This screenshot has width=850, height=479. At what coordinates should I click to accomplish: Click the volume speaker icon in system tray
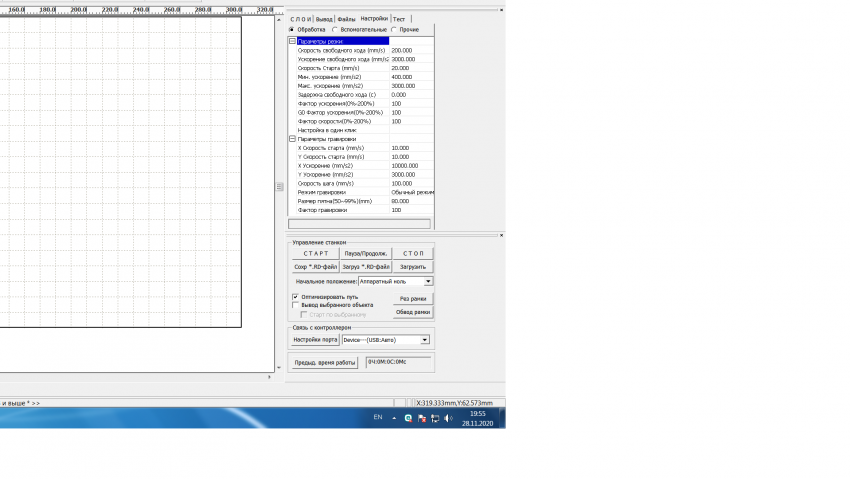coord(448,418)
